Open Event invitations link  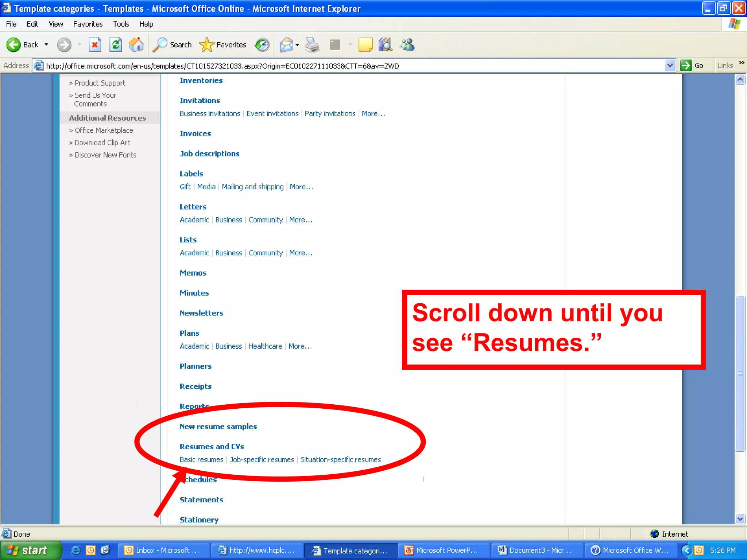(x=272, y=114)
